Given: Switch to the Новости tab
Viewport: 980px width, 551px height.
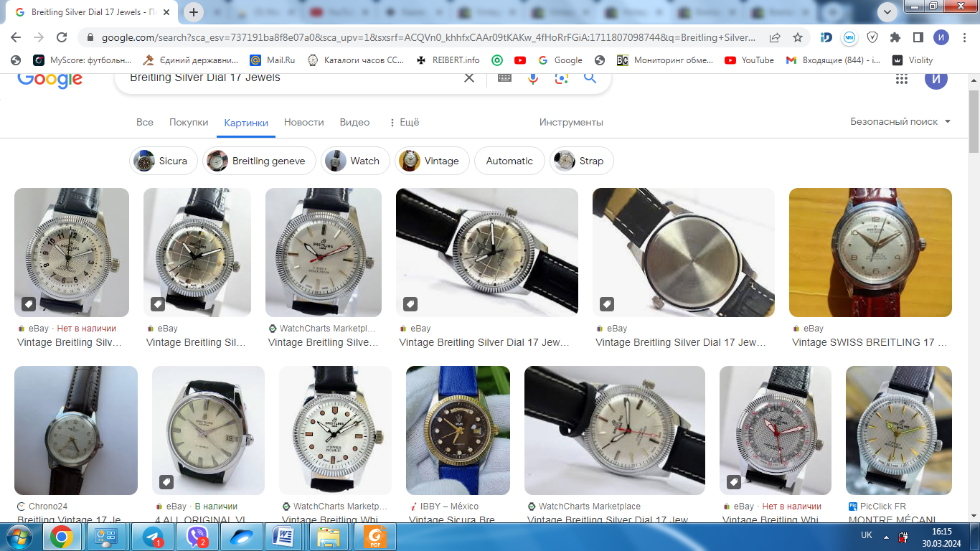Looking at the screenshot, I should [x=303, y=123].
